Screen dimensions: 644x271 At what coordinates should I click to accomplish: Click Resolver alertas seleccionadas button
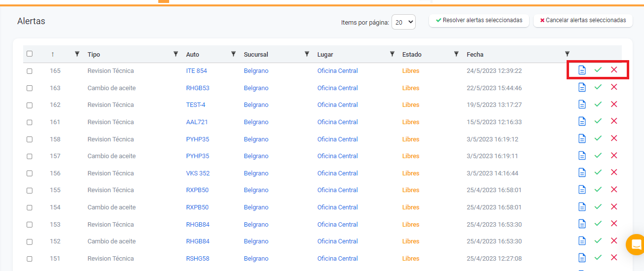coord(479,20)
